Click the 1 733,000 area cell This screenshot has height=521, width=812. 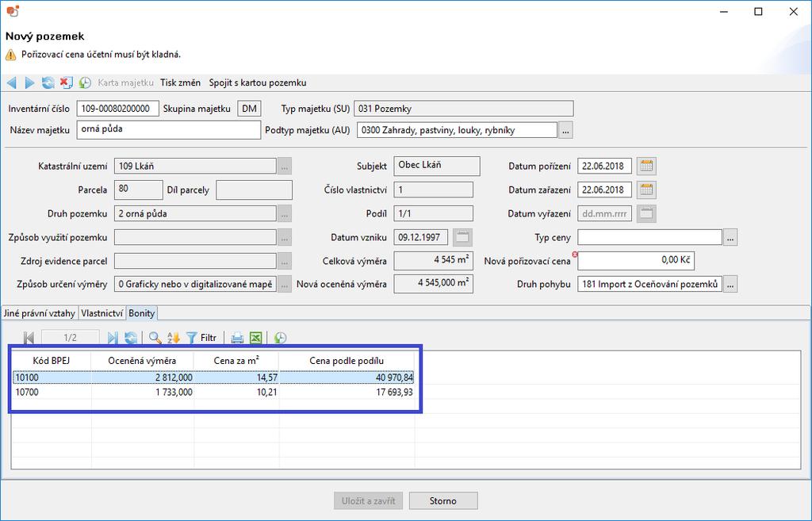point(143,392)
